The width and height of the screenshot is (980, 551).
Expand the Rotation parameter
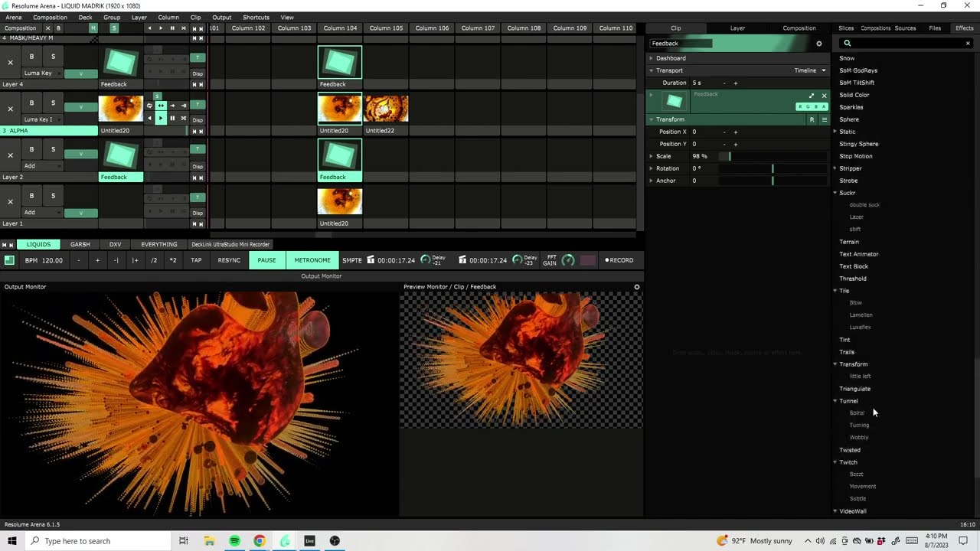coord(652,168)
